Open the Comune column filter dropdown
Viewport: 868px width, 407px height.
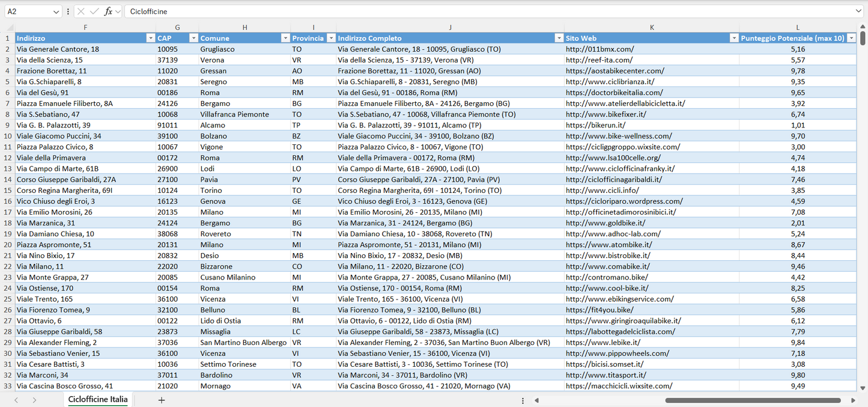pyautogui.click(x=285, y=38)
